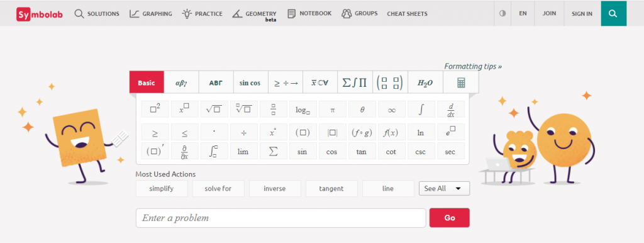Insert the tan function
The width and height of the screenshot is (644, 243).
(x=362, y=151)
